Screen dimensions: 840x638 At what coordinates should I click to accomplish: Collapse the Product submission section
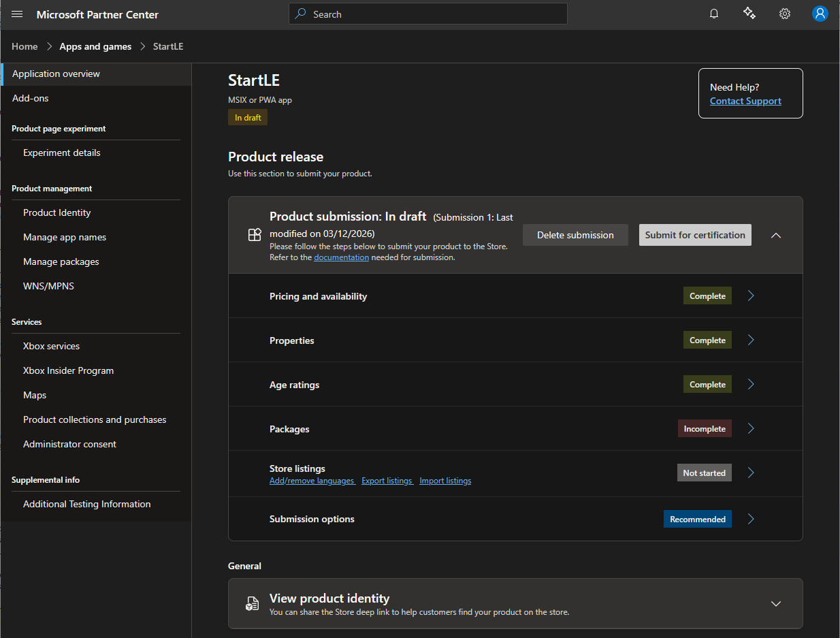pos(776,235)
